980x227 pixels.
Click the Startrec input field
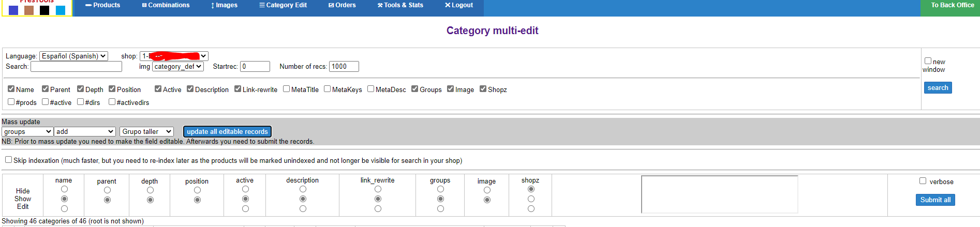coord(255,66)
